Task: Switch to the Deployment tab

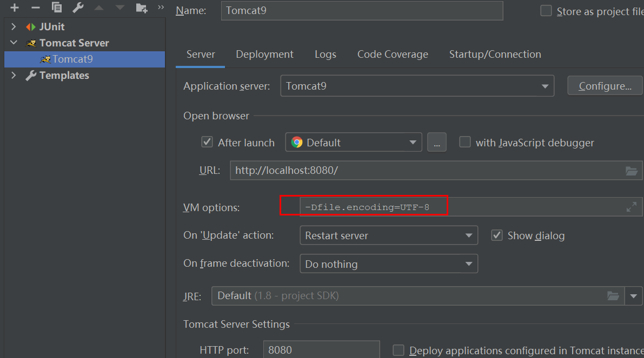Action: click(264, 54)
